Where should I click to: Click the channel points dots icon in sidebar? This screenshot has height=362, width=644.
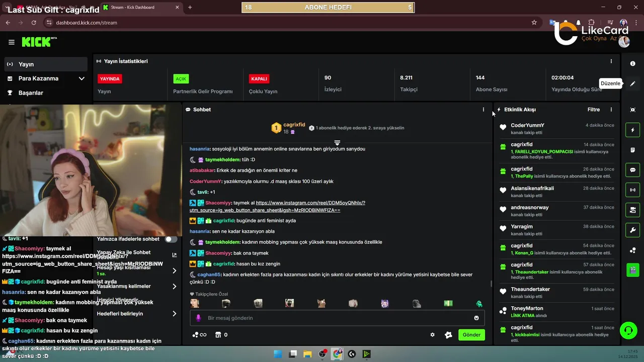633,250
